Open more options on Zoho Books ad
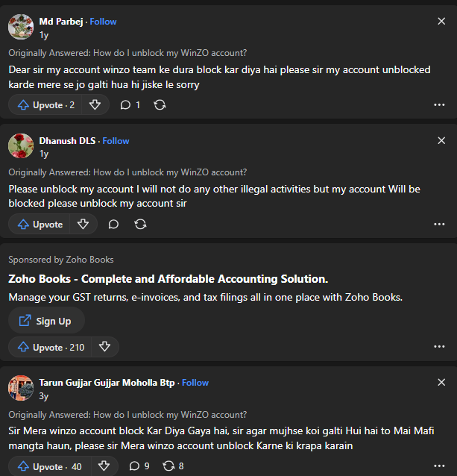The height and width of the screenshot is (476, 457). 439,347
